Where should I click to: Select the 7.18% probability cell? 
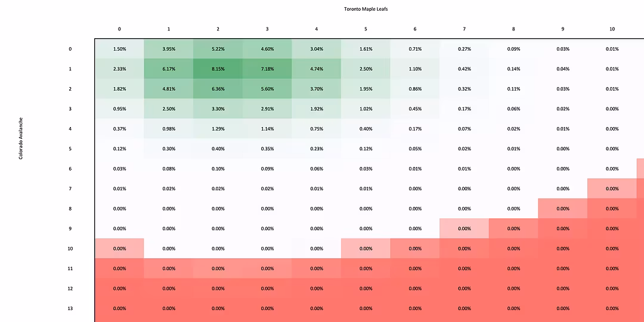267,69
